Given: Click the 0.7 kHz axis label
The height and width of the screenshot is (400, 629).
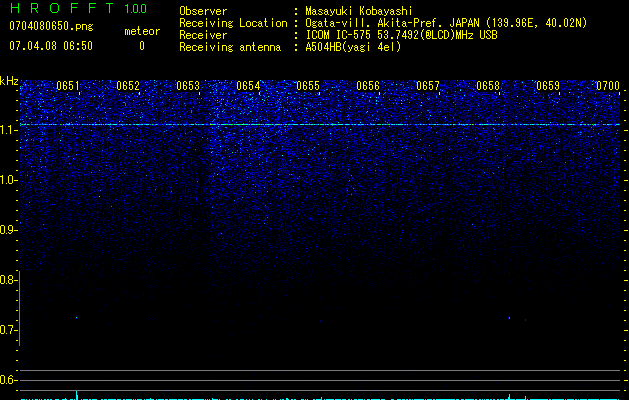Looking at the screenshot, I should [8, 330].
